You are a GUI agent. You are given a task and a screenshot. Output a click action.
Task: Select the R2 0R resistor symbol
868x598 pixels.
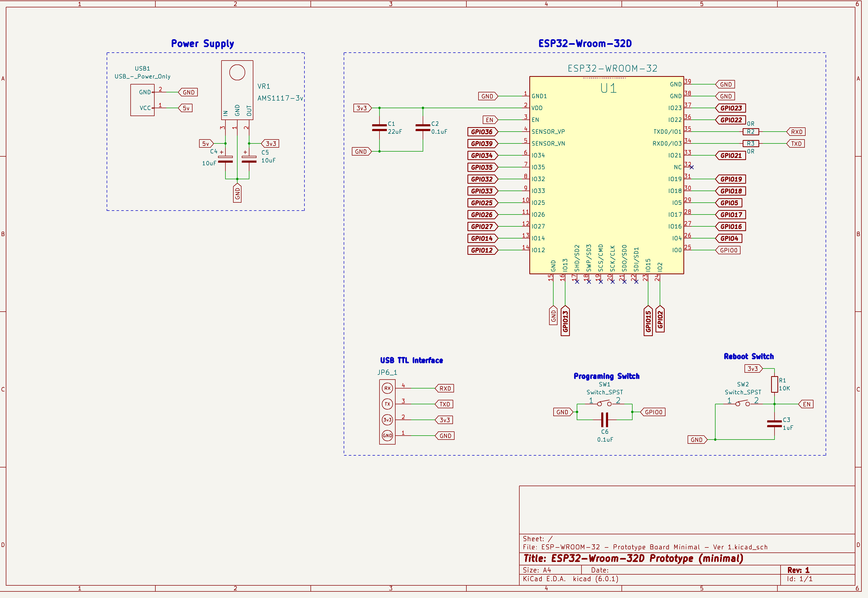pos(751,132)
